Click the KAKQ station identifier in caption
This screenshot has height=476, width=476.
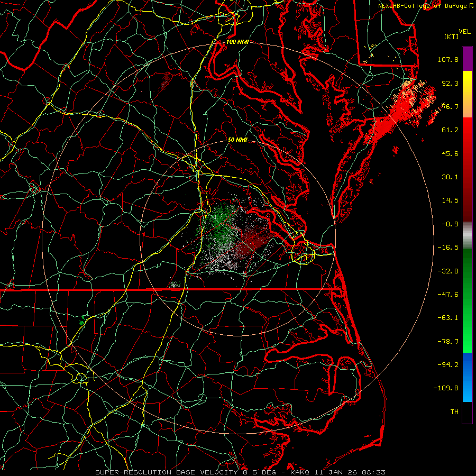coord(300,472)
